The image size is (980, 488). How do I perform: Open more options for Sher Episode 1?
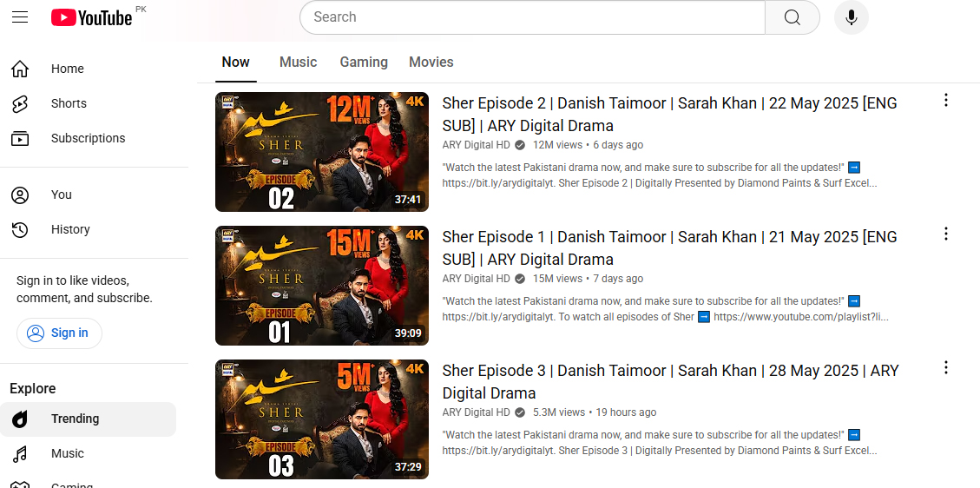(946, 234)
